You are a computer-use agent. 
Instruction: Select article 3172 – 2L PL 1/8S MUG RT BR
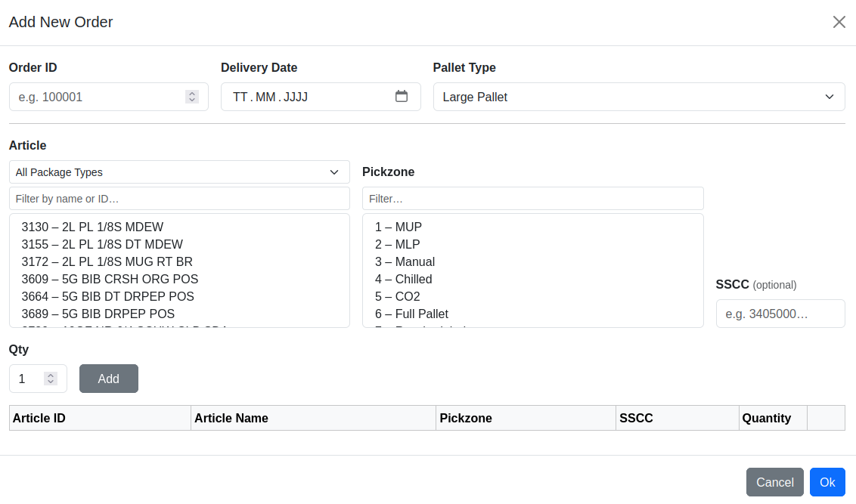pyautogui.click(x=179, y=261)
